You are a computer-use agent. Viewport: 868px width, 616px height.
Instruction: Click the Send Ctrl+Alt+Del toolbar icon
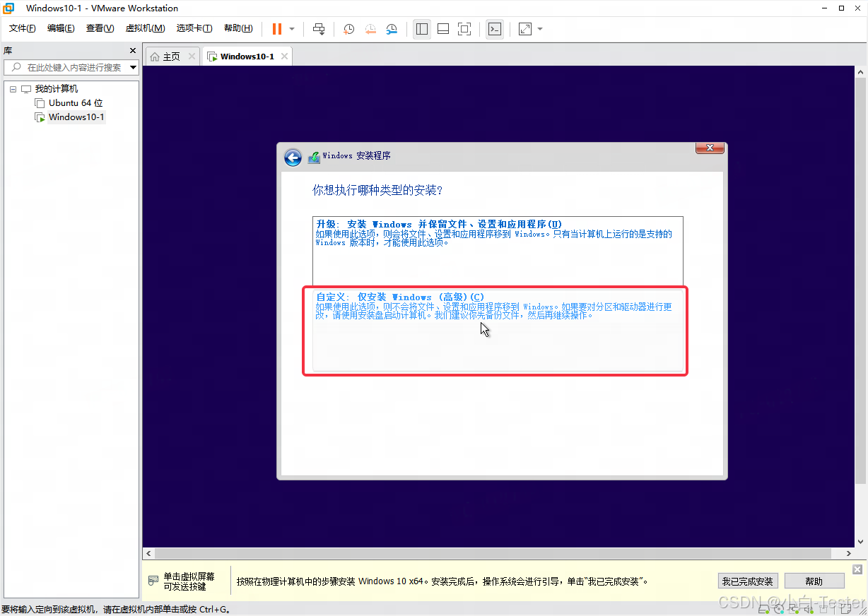319,29
